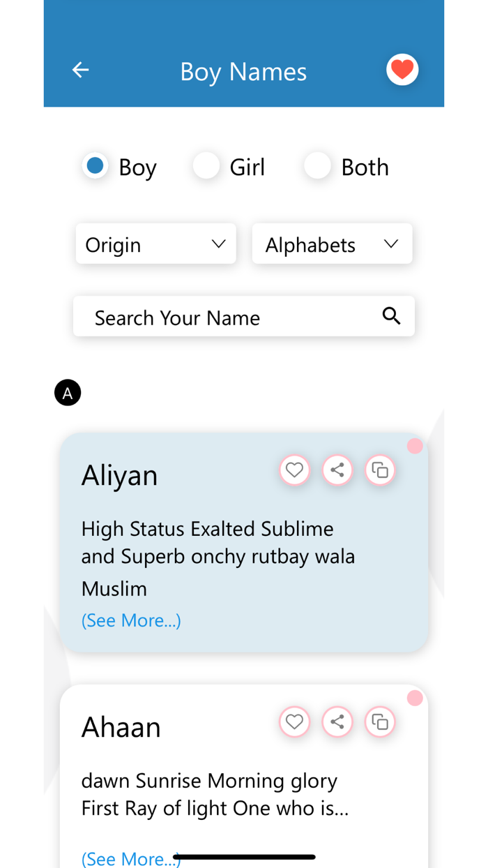Copy the name Ahaan using the copy icon
The width and height of the screenshot is (488, 868).
(380, 721)
